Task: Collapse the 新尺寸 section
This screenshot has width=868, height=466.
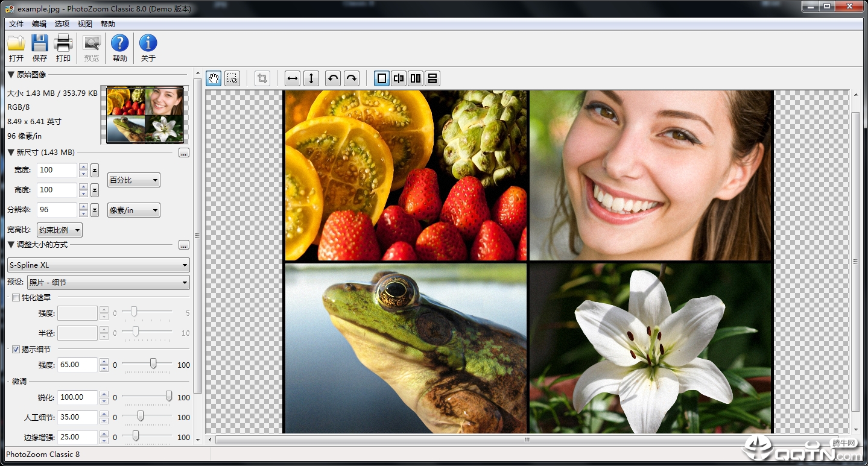Action: pyautogui.click(x=11, y=153)
